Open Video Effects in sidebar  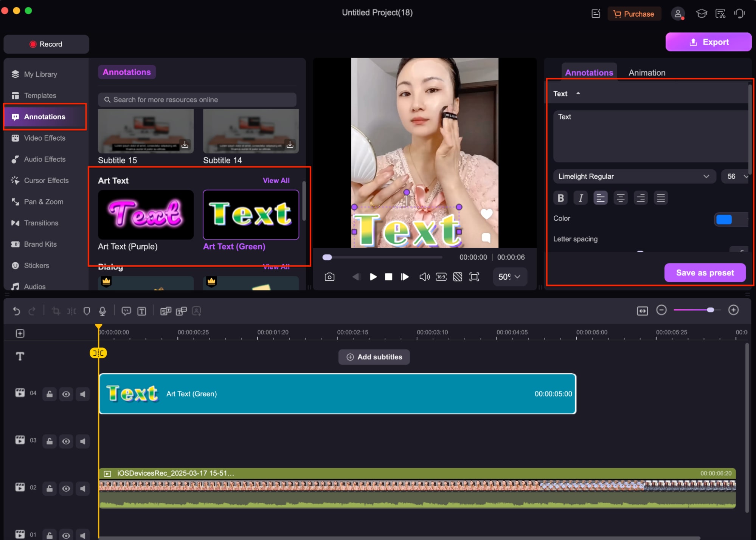tap(45, 138)
